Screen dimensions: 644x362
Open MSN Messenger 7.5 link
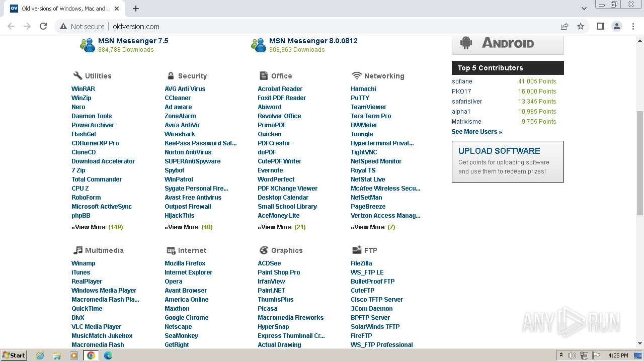(x=133, y=41)
